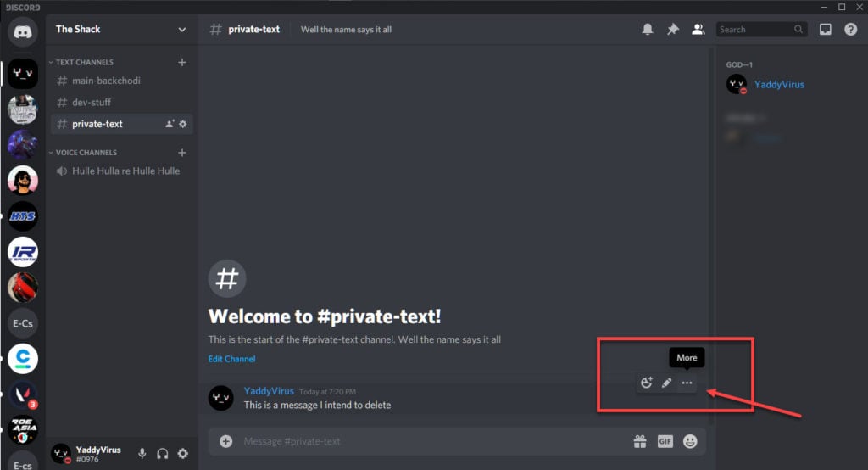This screenshot has height=470, width=868.
Task: Click the message avatar of YaddyVirus
Action: (220, 398)
